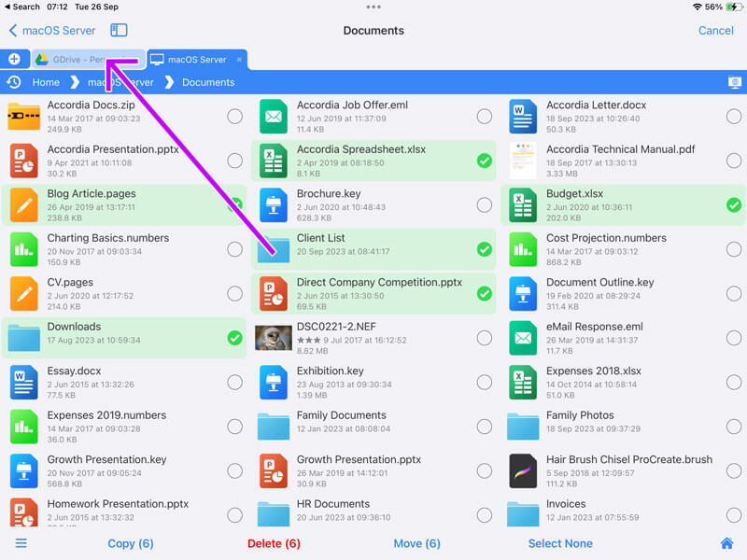
Task: Delete the 6 selected items
Action: click(274, 543)
